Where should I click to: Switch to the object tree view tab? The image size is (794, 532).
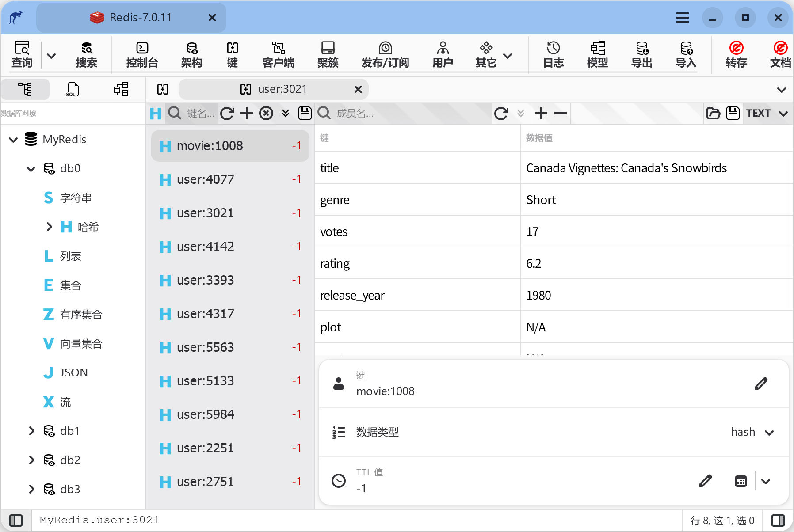click(x=25, y=89)
